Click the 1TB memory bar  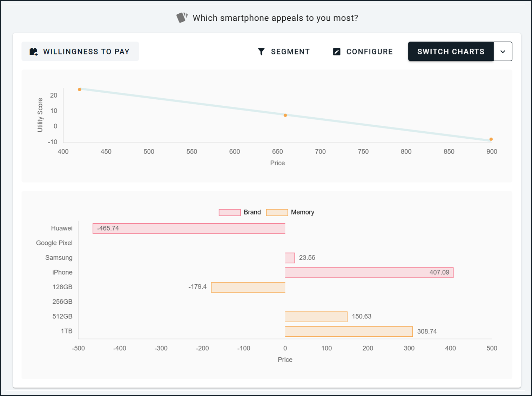click(x=349, y=331)
